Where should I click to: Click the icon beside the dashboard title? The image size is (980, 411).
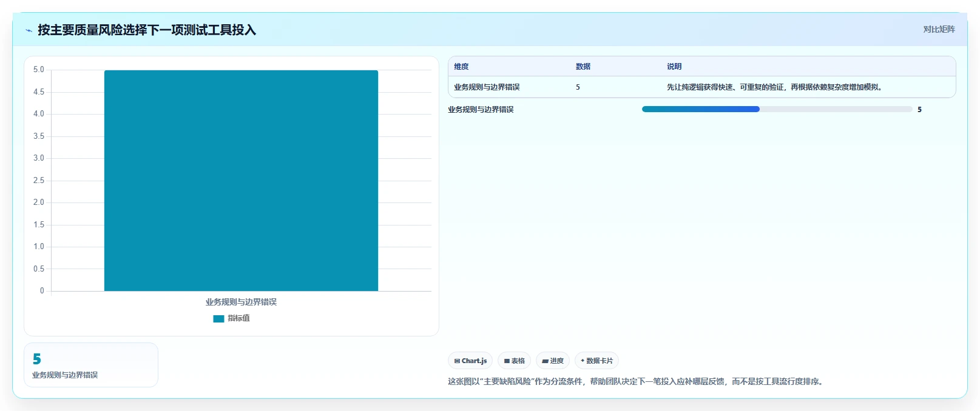pos(29,30)
